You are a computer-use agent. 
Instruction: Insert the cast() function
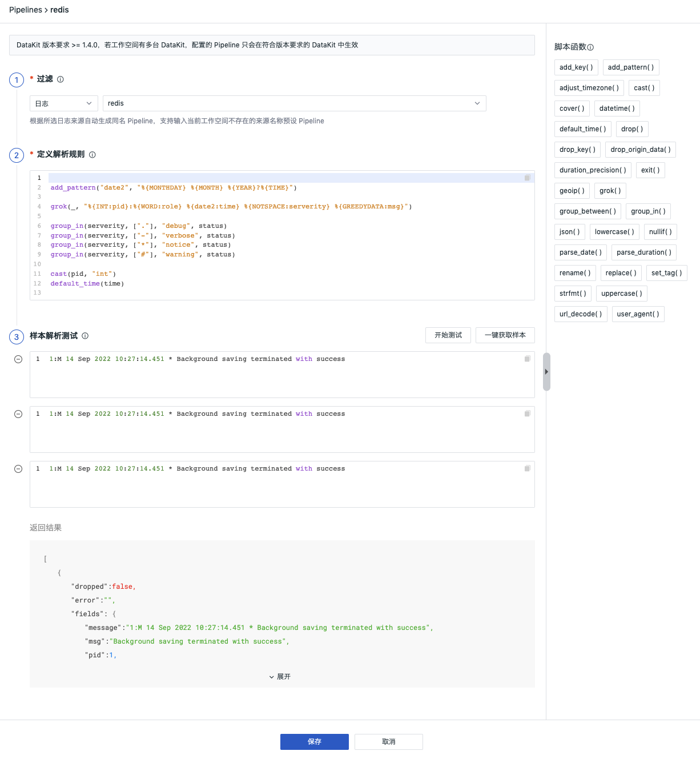click(x=644, y=88)
